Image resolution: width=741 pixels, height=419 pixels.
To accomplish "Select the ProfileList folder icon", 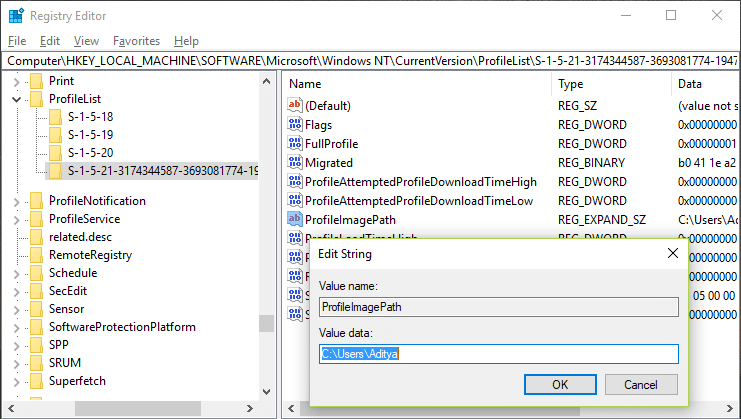I will click(x=36, y=99).
